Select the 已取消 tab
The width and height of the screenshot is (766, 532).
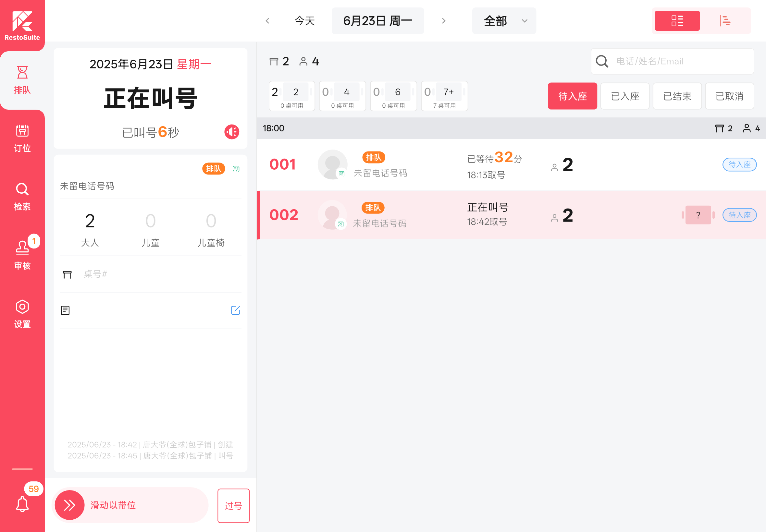729,96
